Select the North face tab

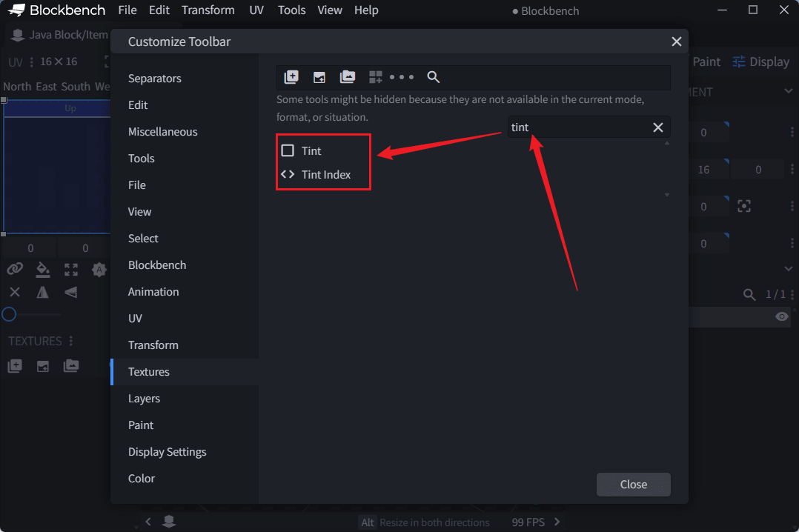[x=17, y=87]
